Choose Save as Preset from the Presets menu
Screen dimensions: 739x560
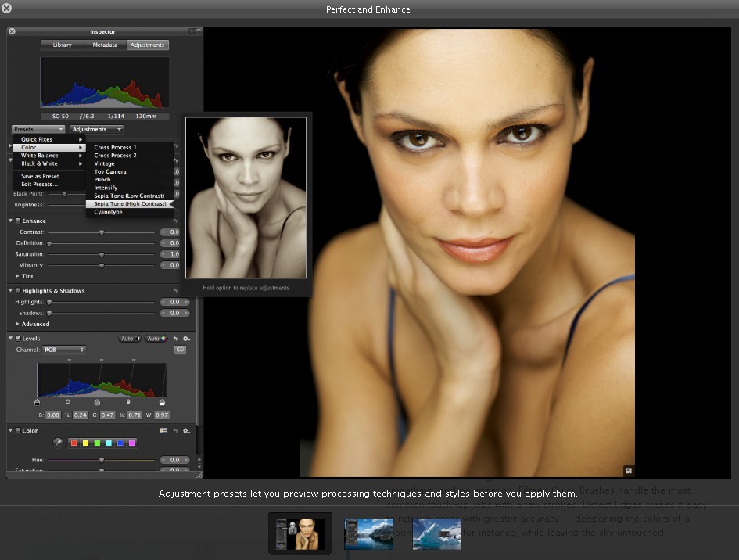click(x=42, y=176)
